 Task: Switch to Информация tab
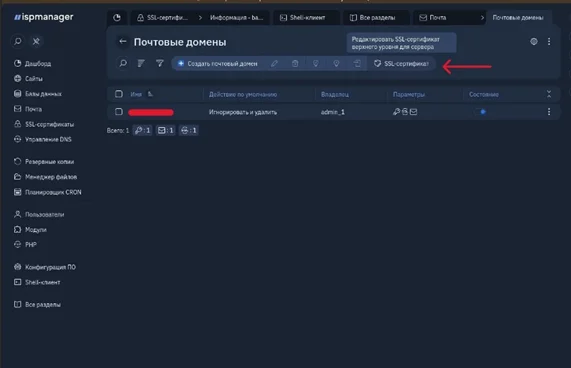click(236, 17)
